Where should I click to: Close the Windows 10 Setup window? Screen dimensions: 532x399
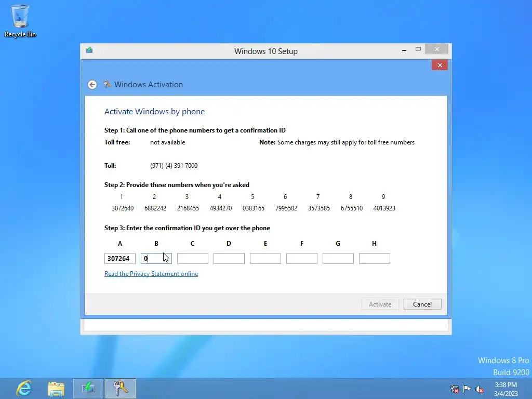[436, 49]
